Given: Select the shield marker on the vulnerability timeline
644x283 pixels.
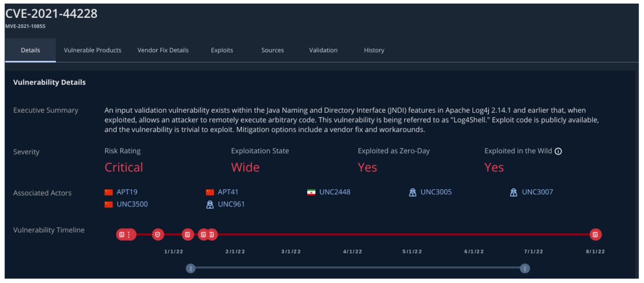Looking at the screenshot, I should [158, 235].
